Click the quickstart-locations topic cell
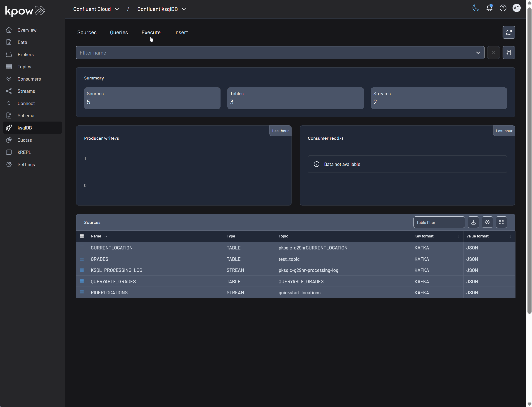 (343, 292)
